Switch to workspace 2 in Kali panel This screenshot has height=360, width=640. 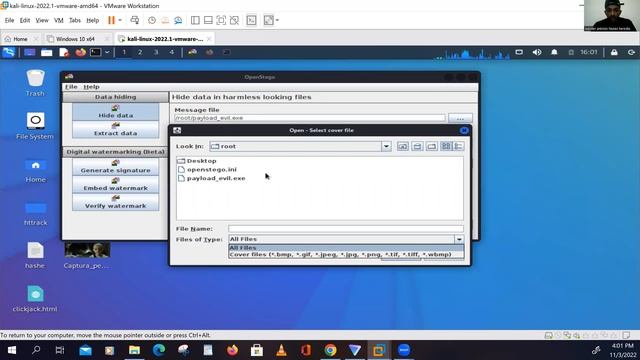click(140, 52)
